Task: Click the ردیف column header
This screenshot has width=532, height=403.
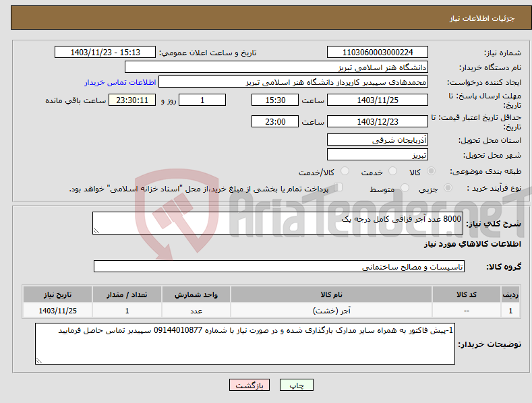Action: click(x=510, y=294)
